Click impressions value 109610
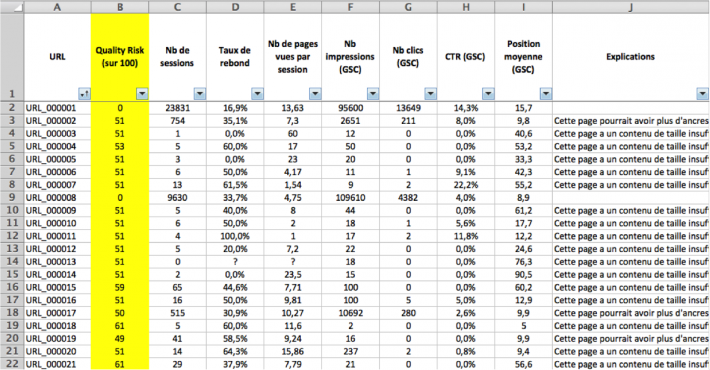This screenshot has width=710, height=370. tap(350, 197)
